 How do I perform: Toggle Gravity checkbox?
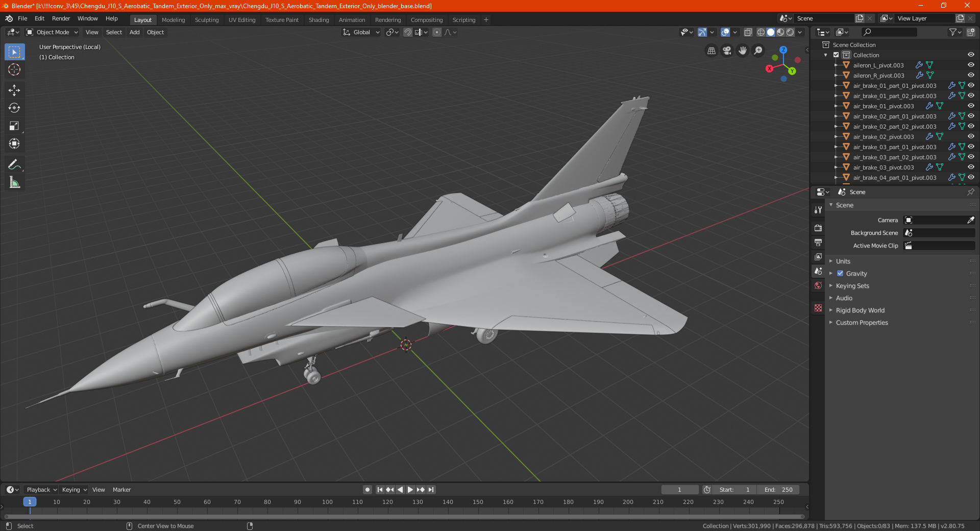[x=840, y=273]
